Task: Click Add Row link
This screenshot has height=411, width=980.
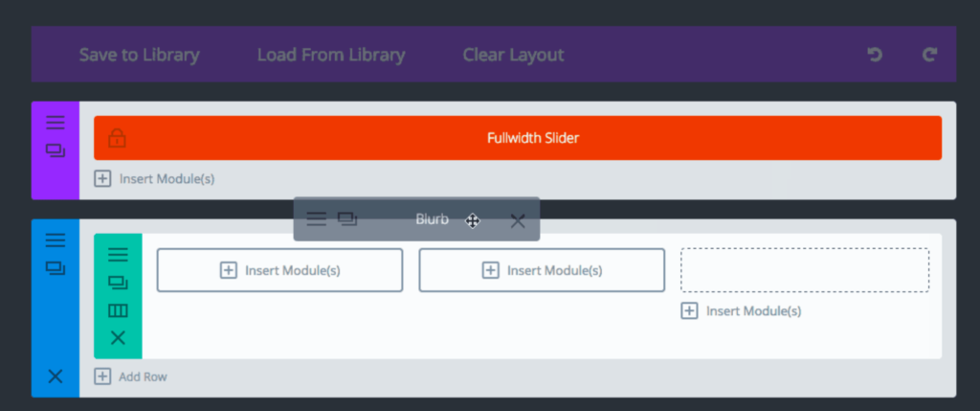Action: [x=130, y=377]
